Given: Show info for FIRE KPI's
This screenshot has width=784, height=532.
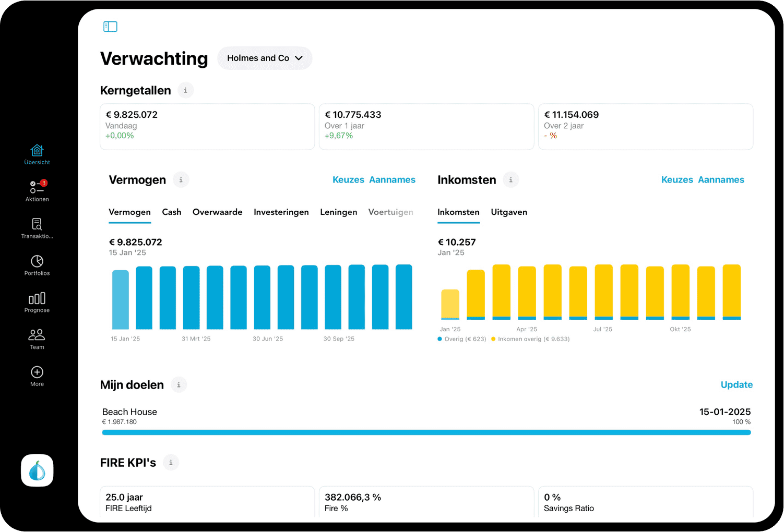Looking at the screenshot, I should tap(171, 463).
